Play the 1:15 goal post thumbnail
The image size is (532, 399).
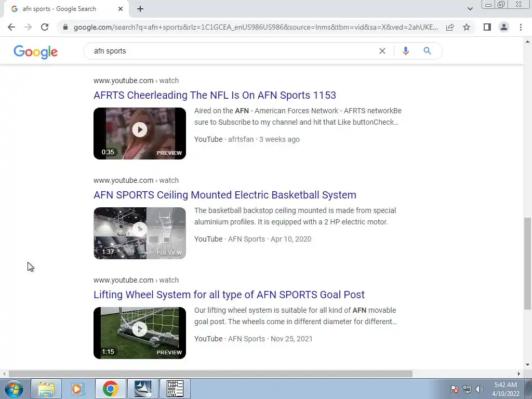tap(140, 333)
